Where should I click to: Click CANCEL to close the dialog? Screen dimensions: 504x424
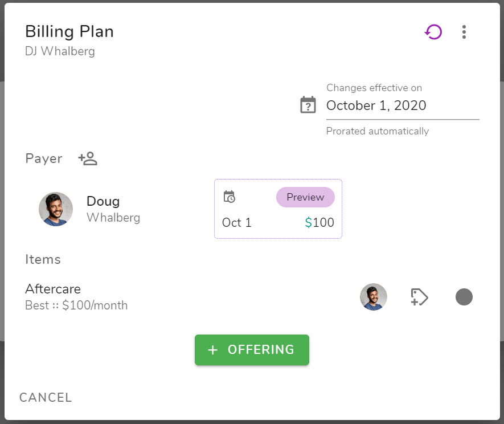pos(46,398)
